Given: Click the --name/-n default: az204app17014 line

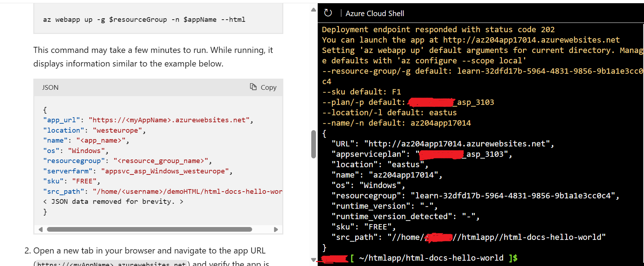Looking at the screenshot, I should pyautogui.click(x=397, y=123).
